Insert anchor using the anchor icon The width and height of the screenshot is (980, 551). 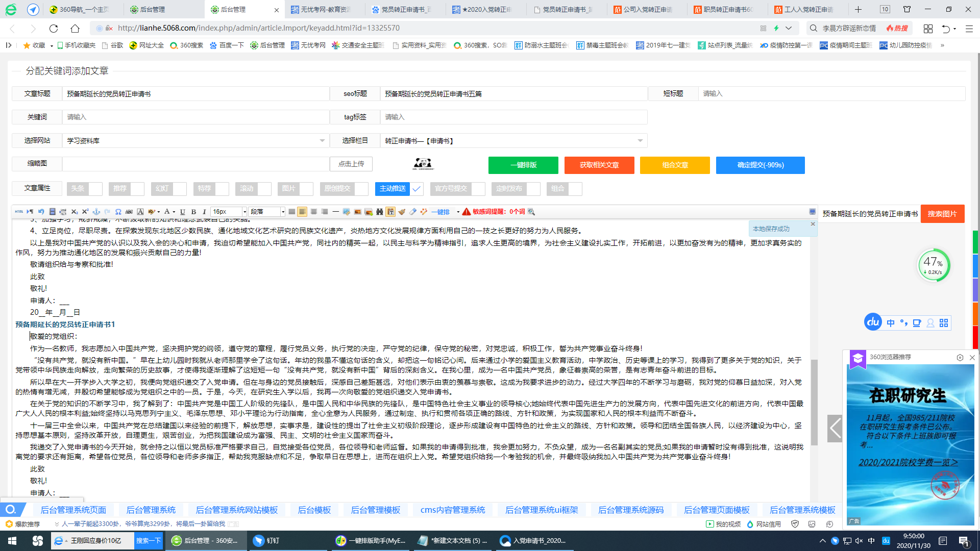[96, 212]
